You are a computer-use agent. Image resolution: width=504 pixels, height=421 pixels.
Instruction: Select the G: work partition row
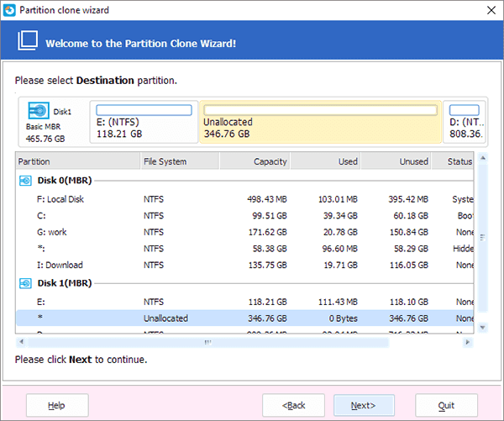tap(244, 232)
